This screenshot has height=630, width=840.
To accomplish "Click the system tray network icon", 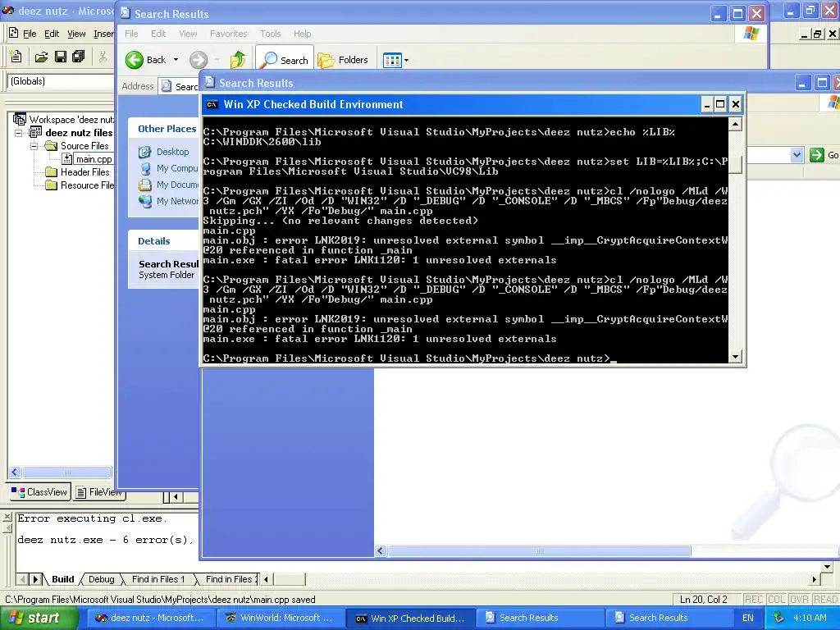I will tap(779, 618).
